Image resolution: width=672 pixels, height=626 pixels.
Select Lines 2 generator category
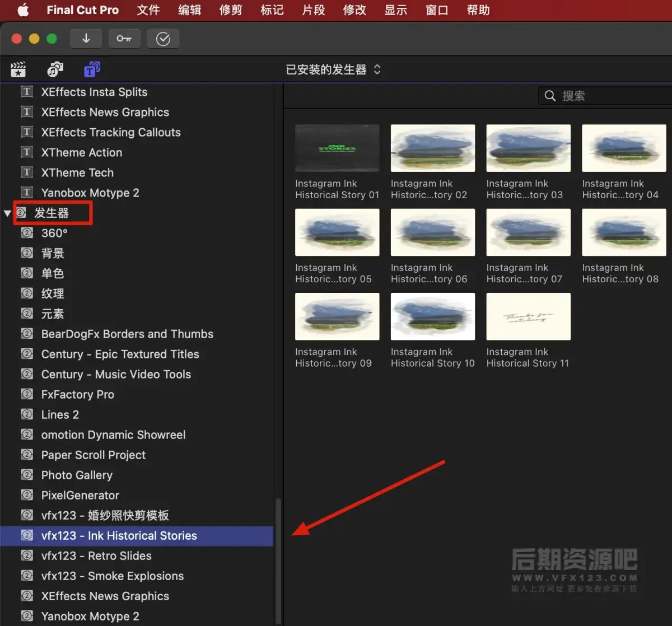(137, 414)
